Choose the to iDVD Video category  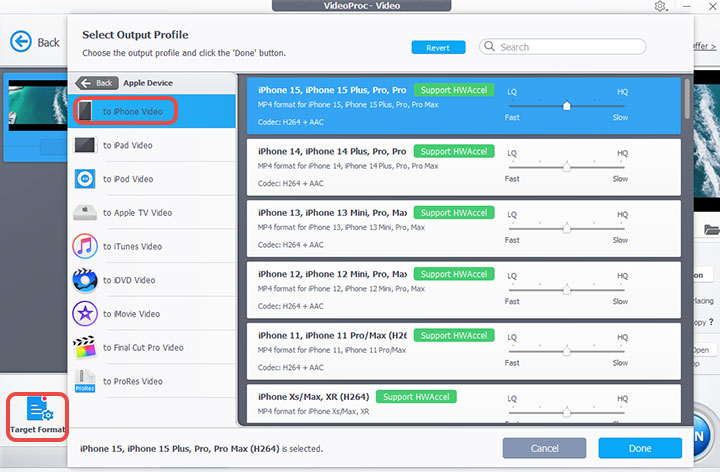[152, 280]
